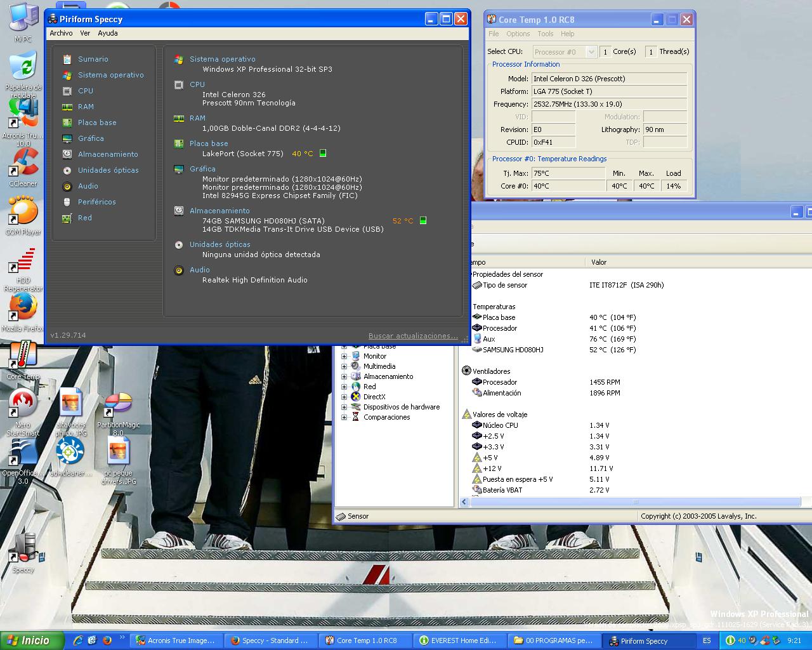Select Unidades ópticas in Speccy sidebar
The height and width of the screenshot is (650, 812).
tap(108, 170)
